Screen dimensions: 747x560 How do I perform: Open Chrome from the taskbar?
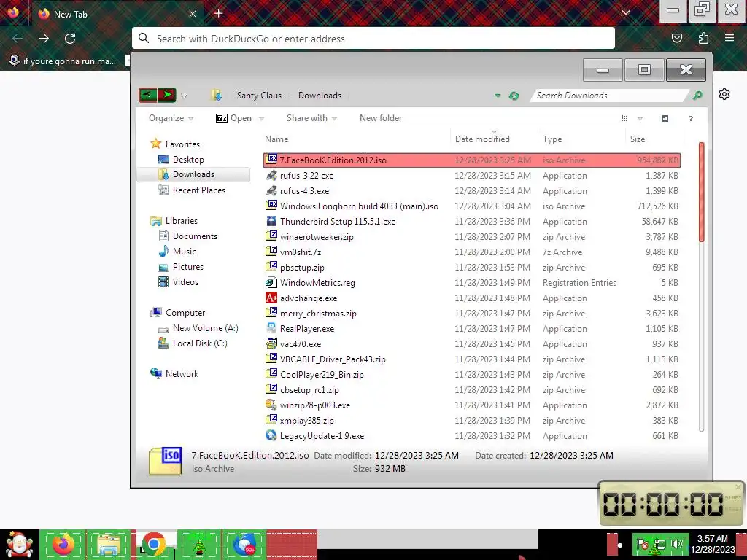(x=153, y=544)
